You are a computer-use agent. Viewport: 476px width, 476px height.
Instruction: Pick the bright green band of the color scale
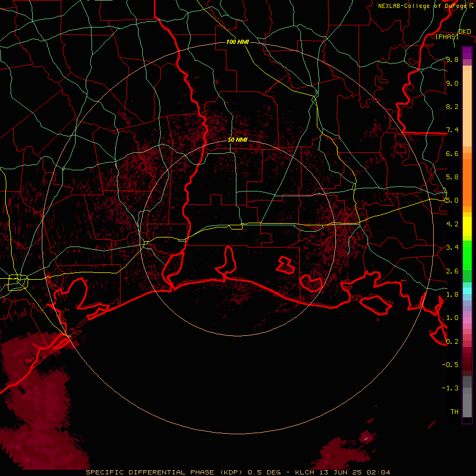click(467, 255)
